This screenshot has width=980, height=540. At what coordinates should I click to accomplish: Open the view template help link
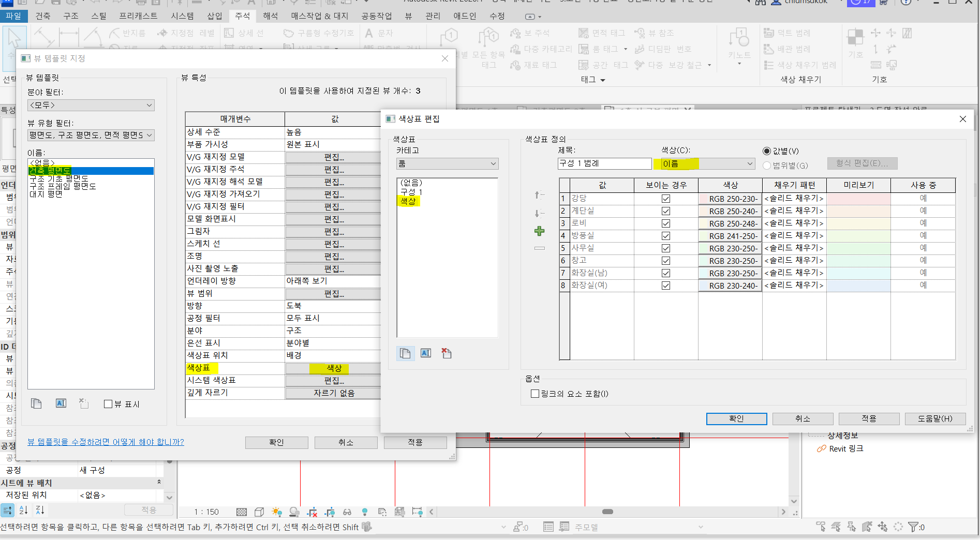click(106, 442)
